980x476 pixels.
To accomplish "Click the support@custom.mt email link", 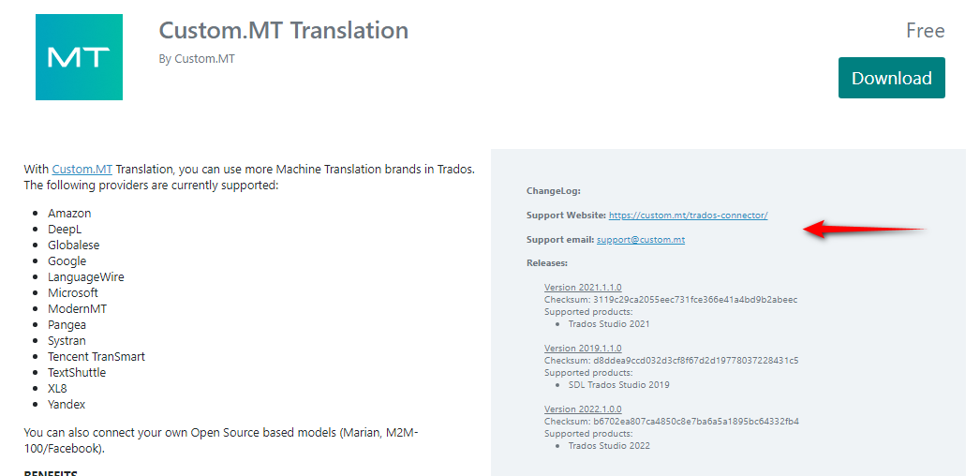I will (x=641, y=239).
